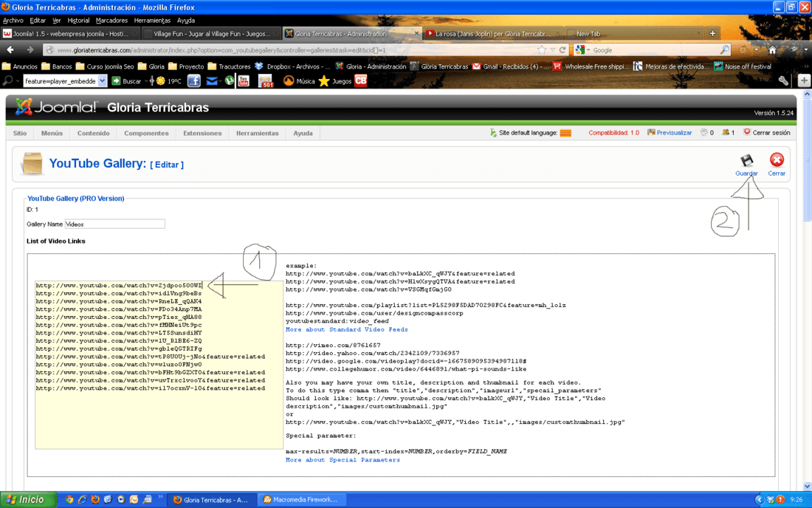Open the Historial menu
The height and width of the screenshot is (508, 812).
tap(78, 21)
